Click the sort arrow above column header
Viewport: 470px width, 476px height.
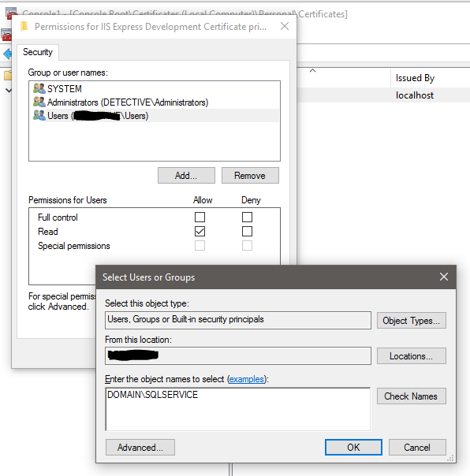tap(312, 70)
